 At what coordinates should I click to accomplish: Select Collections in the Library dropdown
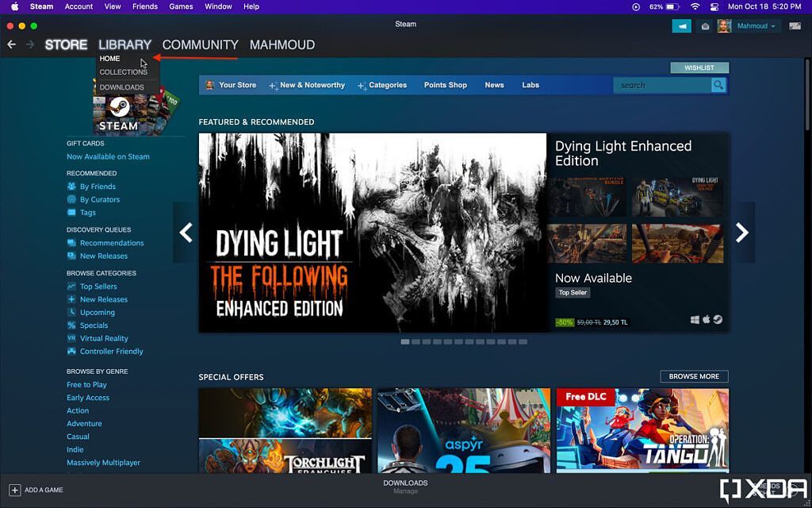pyautogui.click(x=123, y=72)
